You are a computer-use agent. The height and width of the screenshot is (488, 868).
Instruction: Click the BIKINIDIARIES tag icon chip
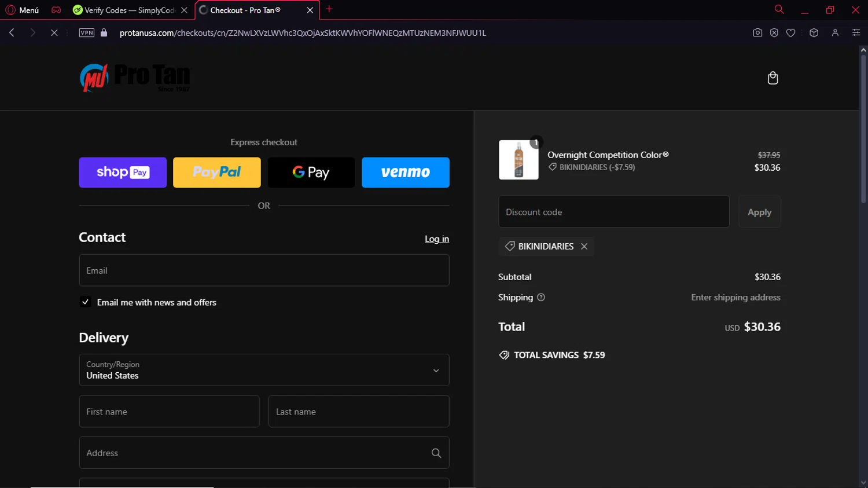510,247
